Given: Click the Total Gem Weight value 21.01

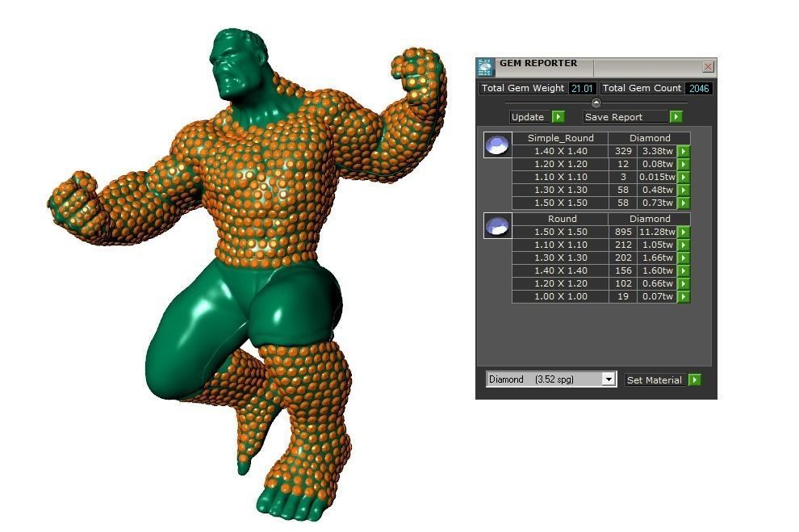Looking at the screenshot, I should pos(582,88).
